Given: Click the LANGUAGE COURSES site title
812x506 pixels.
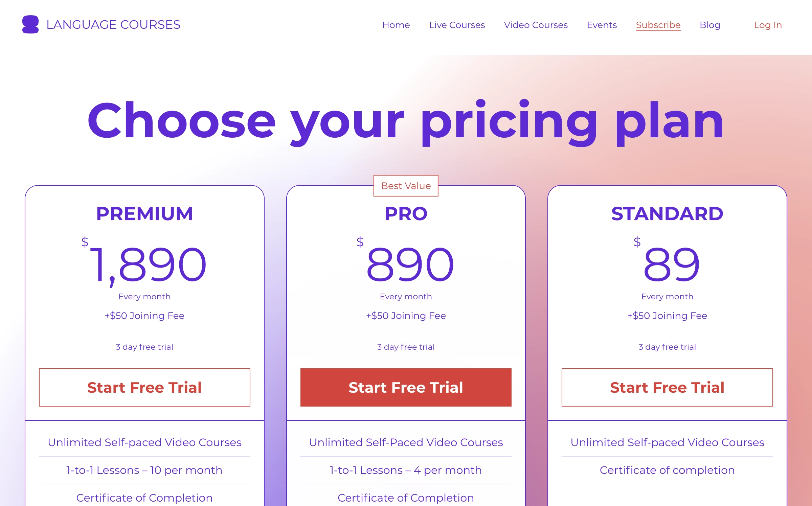Looking at the screenshot, I should [113, 25].
